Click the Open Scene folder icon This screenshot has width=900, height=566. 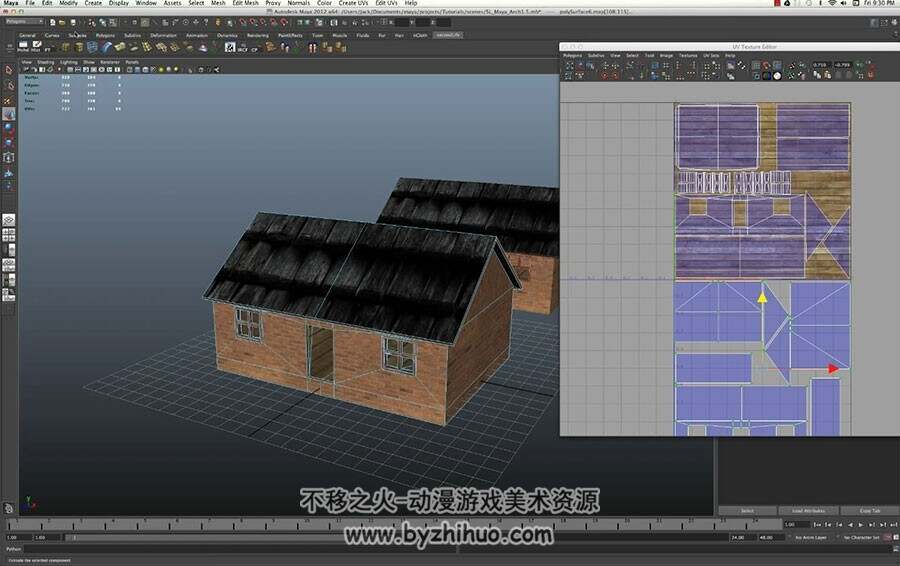click(62, 22)
